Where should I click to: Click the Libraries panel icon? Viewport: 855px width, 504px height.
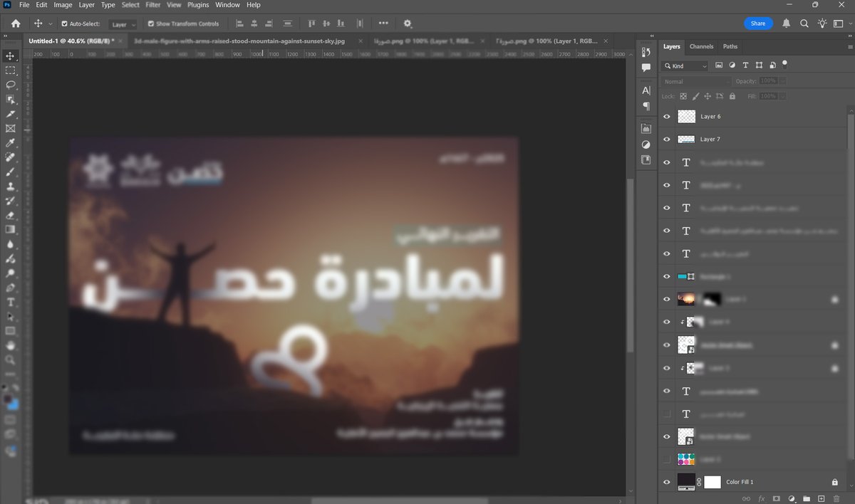(646, 128)
